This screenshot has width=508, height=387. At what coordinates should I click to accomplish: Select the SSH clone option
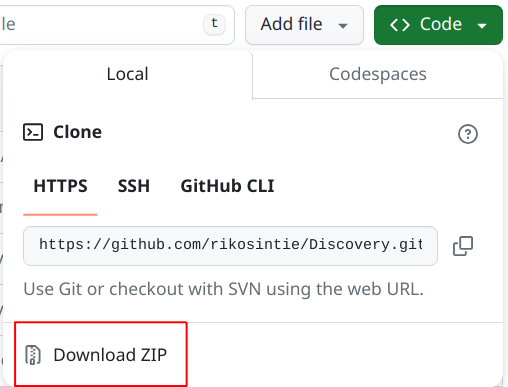coord(134,186)
